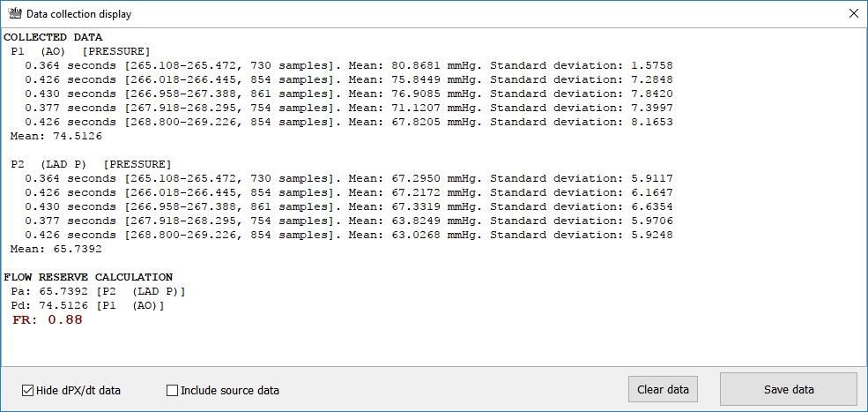The width and height of the screenshot is (868, 412).
Task: Click the Clear data button
Action: 663,389
